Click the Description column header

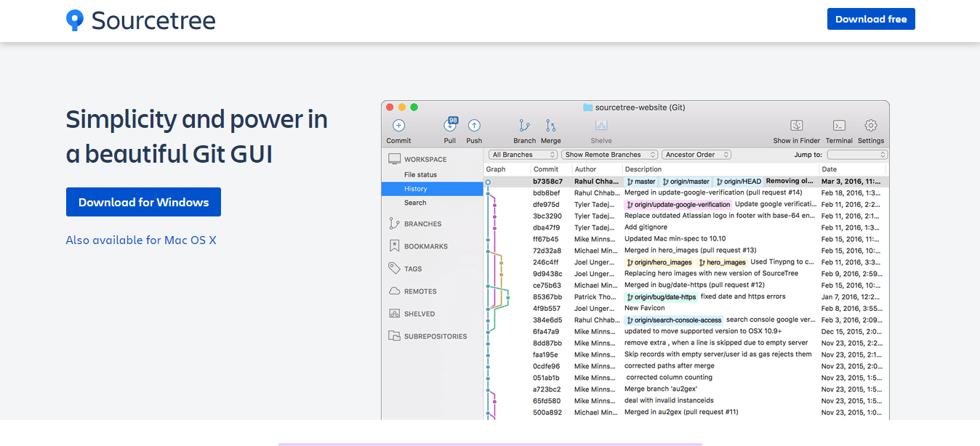point(643,169)
